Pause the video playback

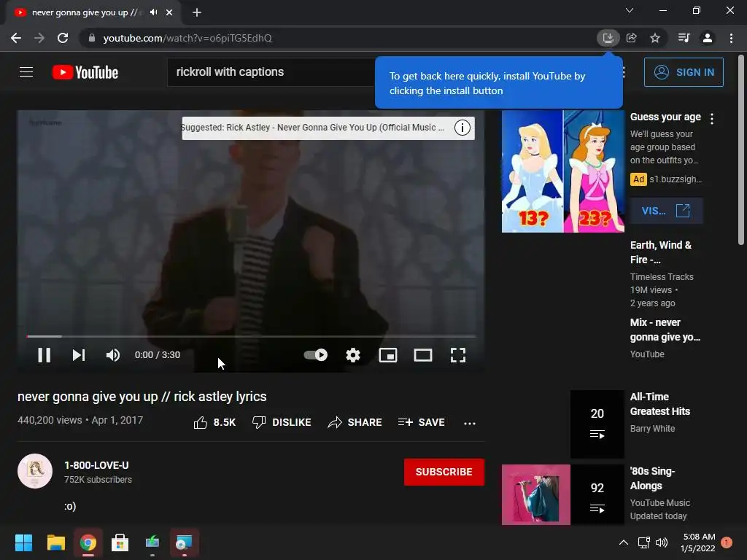click(44, 355)
